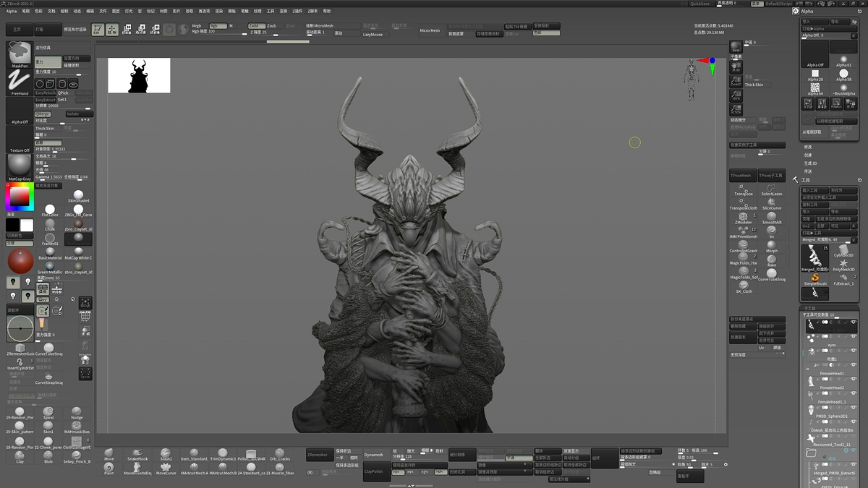Open the 文档 menu

pos(51,12)
